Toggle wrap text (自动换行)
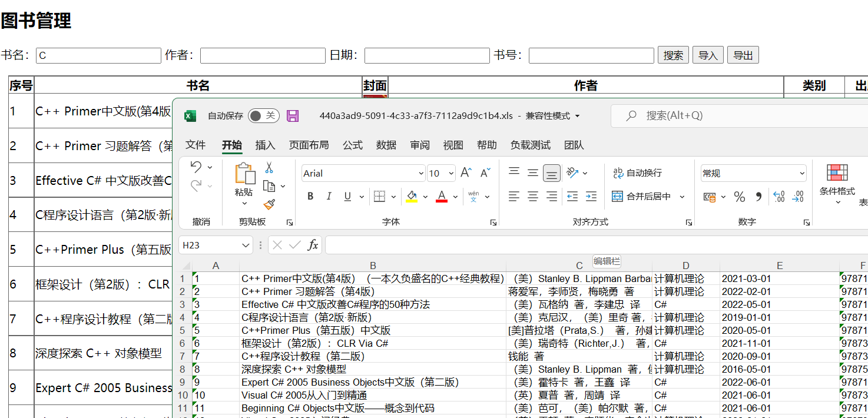 coord(637,172)
